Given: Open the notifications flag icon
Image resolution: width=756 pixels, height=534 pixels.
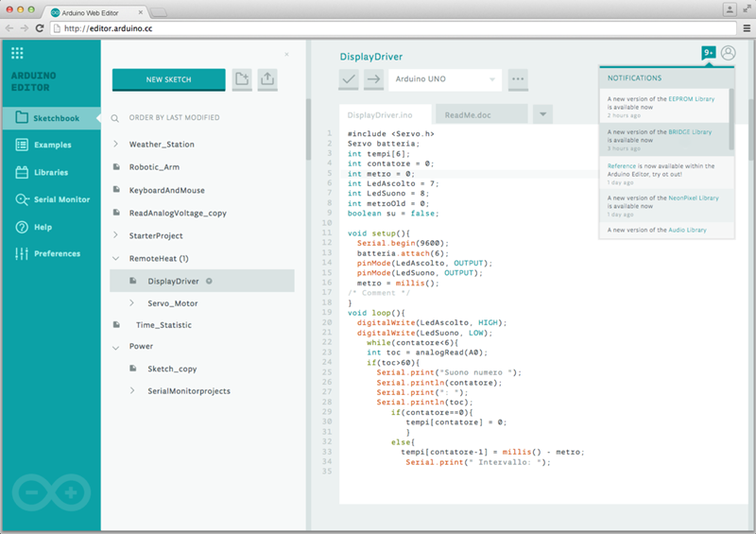Looking at the screenshot, I should 708,53.
